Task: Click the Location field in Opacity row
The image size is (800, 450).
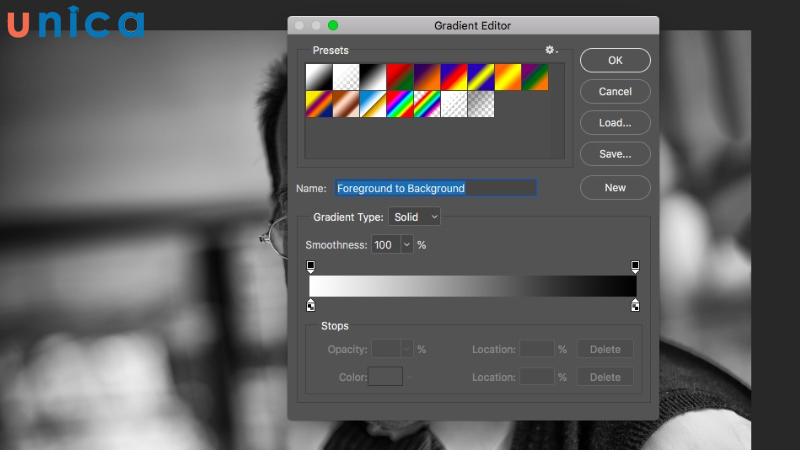Action: [x=537, y=349]
